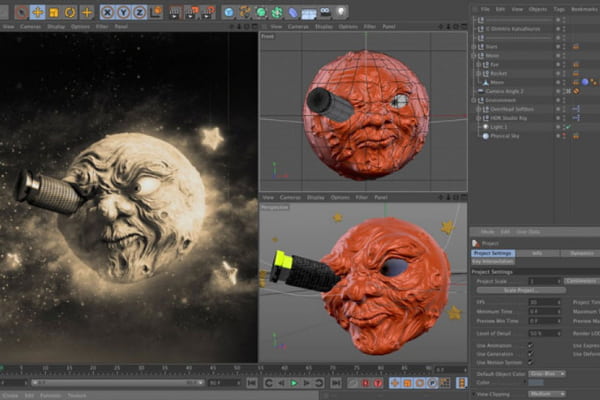Open View menu of the left viewport
This screenshot has width=600, height=400.
click(8, 27)
